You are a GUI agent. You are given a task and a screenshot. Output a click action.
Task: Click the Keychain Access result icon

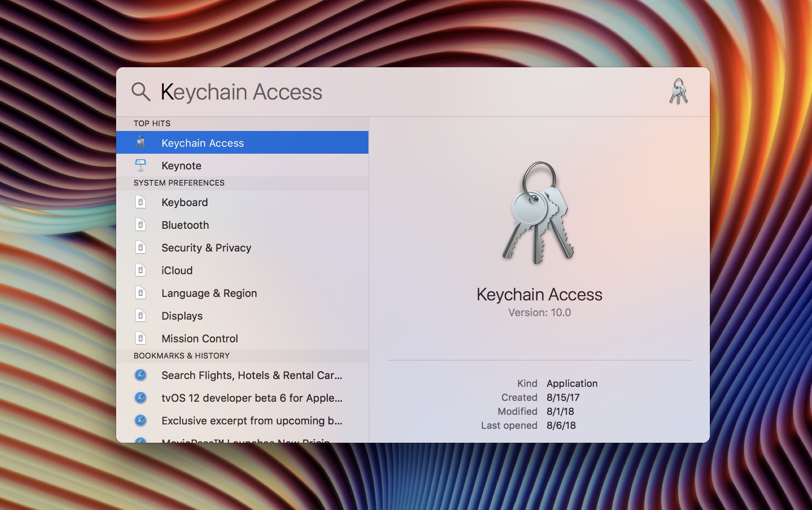click(x=141, y=143)
